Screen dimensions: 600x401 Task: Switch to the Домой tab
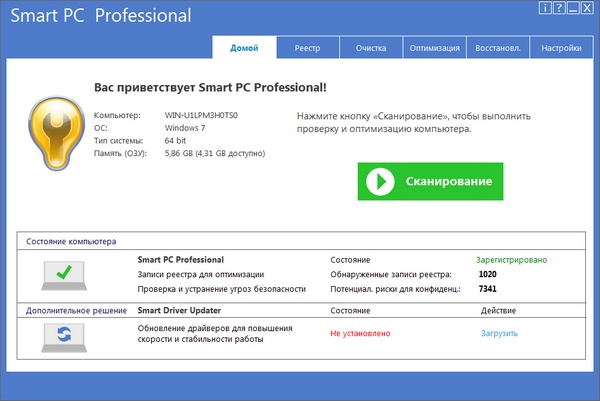click(x=243, y=48)
